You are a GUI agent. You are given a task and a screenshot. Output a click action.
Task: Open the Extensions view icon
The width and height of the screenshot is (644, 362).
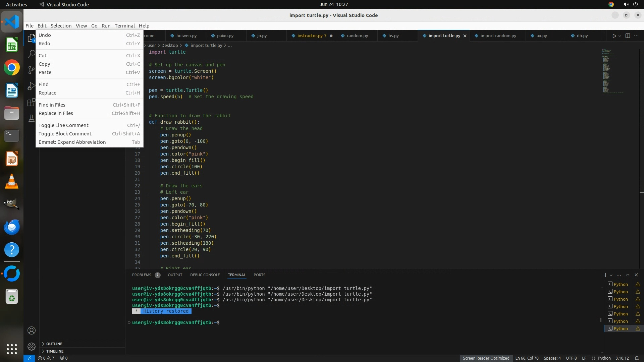pyautogui.click(x=31, y=103)
